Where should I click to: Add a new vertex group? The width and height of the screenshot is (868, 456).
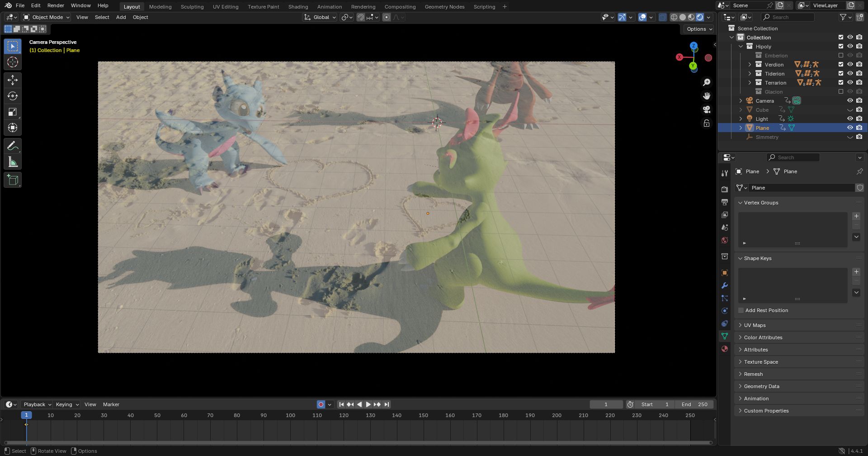click(856, 216)
